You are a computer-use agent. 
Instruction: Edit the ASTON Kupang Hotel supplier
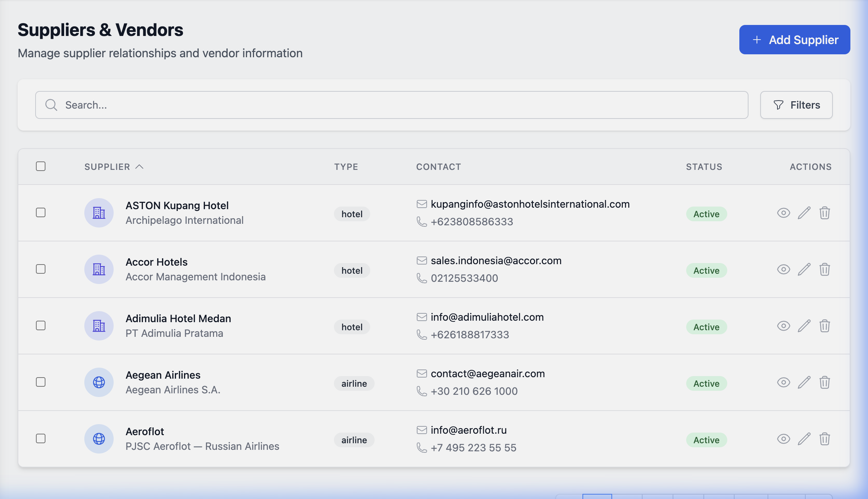(x=804, y=213)
